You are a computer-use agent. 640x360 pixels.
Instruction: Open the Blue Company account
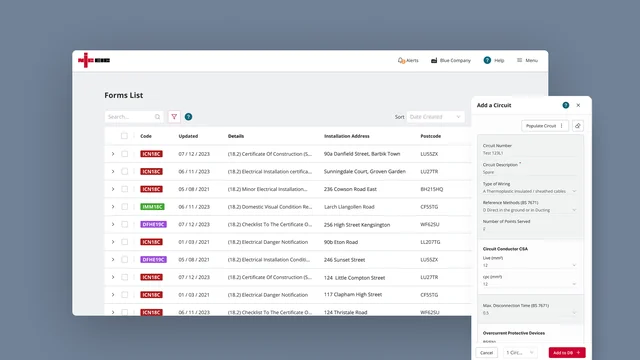coord(451,60)
